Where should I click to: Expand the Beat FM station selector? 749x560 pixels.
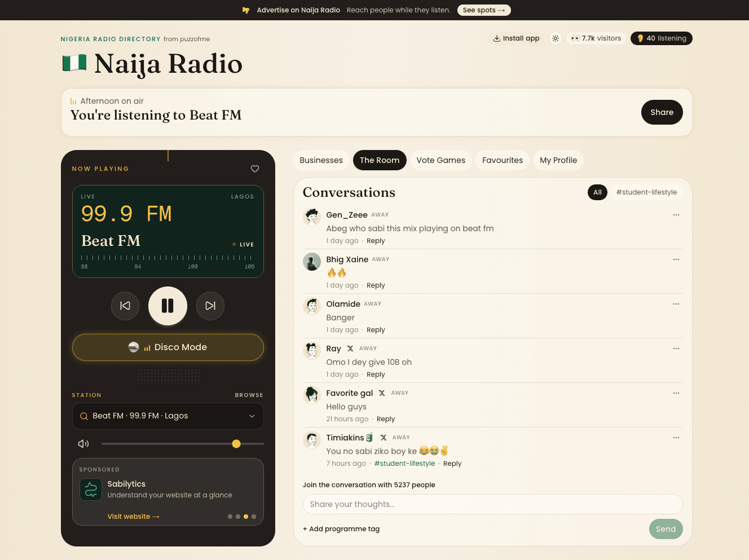168,416
